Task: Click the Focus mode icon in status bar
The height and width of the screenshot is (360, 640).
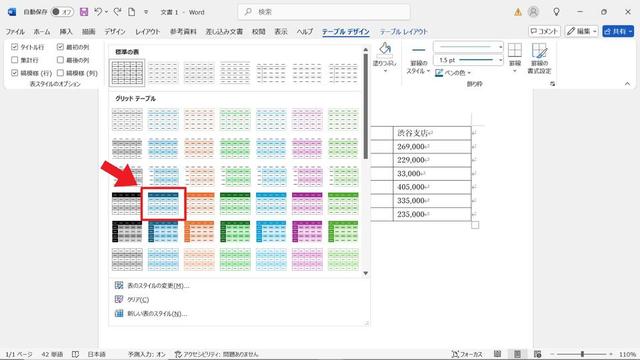Action: point(455,354)
